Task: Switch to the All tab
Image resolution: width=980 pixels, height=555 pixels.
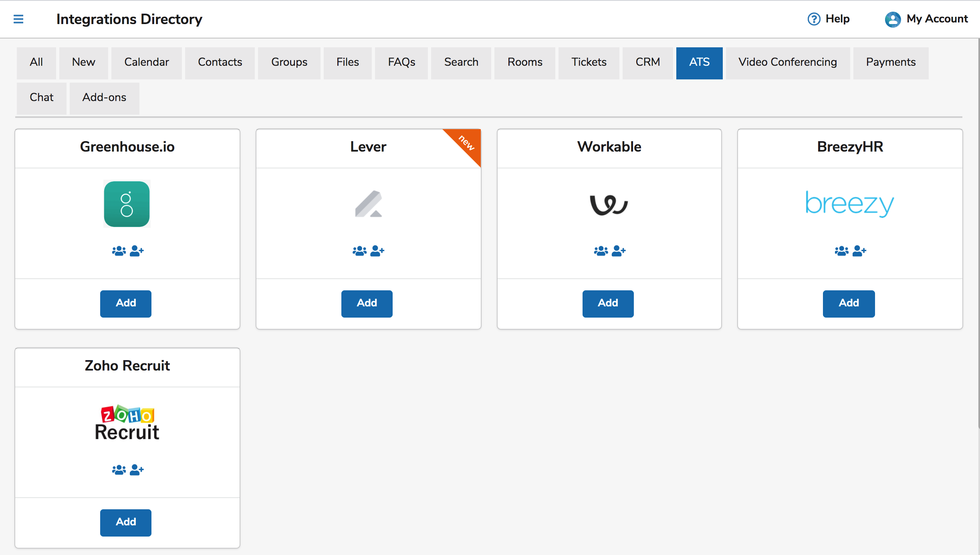Action: [x=36, y=63]
